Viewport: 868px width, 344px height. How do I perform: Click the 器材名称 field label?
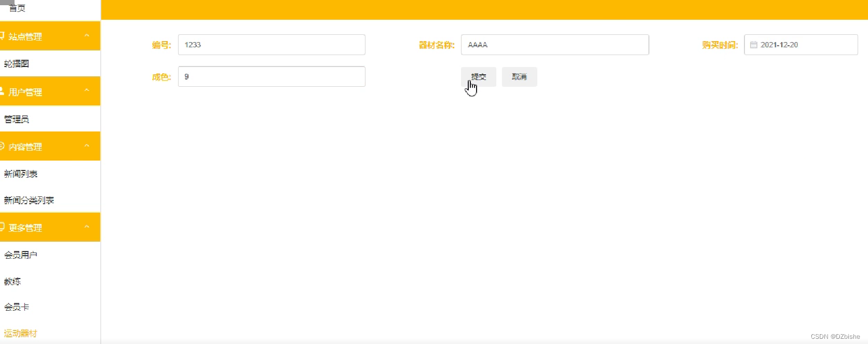click(437, 45)
